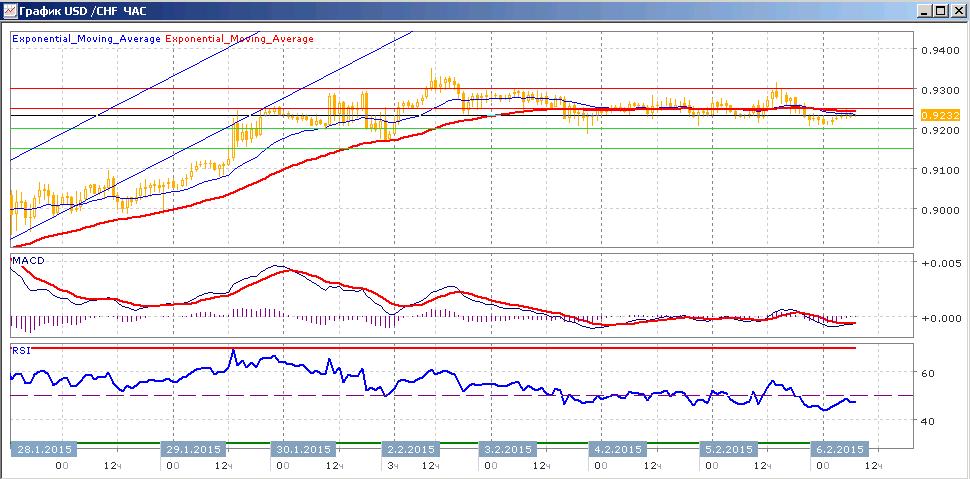Select the 4.2.2015 date marker
The height and width of the screenshot is (479, 970).
coord(617,449)
